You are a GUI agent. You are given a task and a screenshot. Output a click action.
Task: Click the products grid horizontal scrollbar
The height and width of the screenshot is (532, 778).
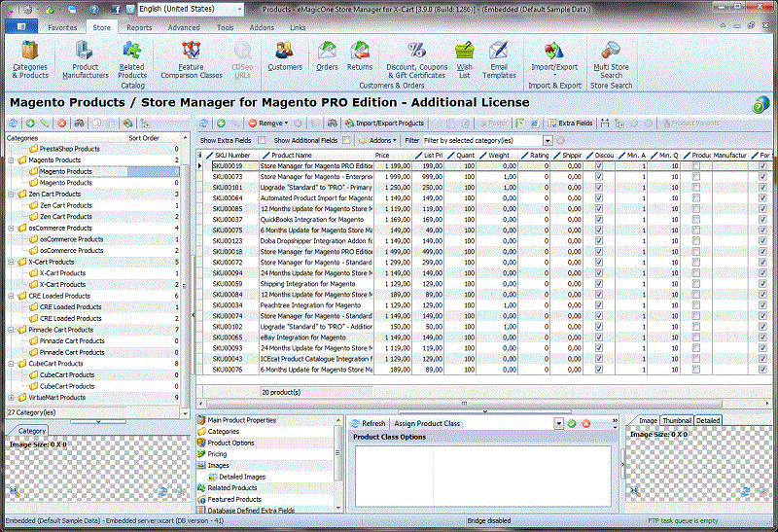point(464,404)
